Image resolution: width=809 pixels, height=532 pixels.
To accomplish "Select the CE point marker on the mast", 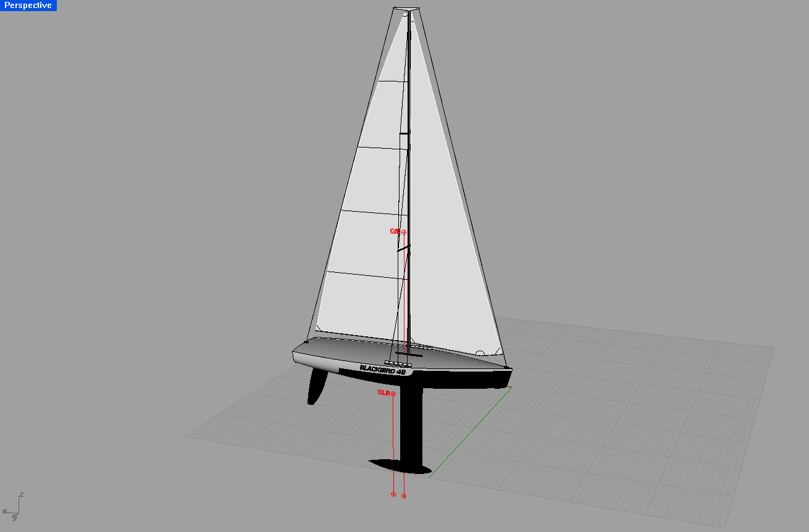I will [404, 232].
